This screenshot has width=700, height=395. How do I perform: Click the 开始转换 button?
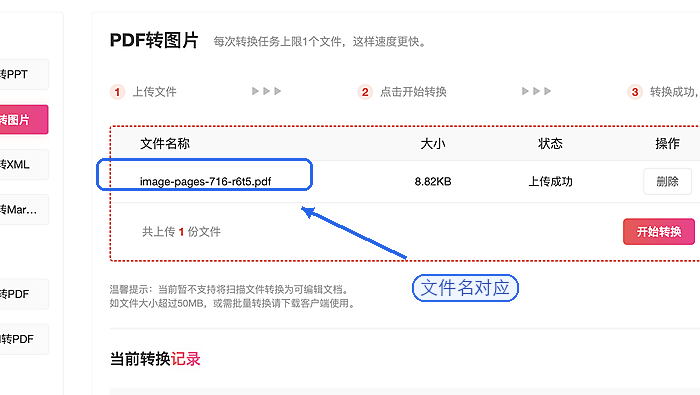(x=658, y=232)
